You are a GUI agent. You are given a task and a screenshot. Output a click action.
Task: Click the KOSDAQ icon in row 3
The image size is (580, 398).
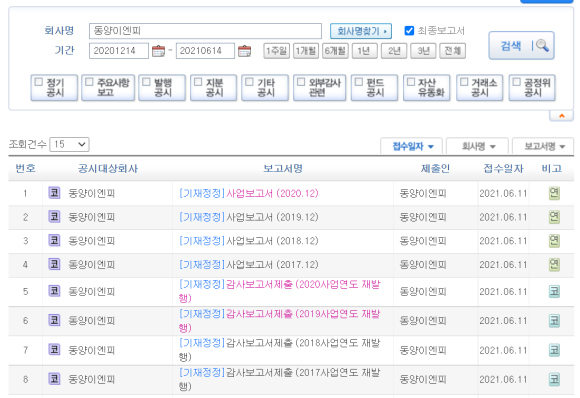pos(54,240)
